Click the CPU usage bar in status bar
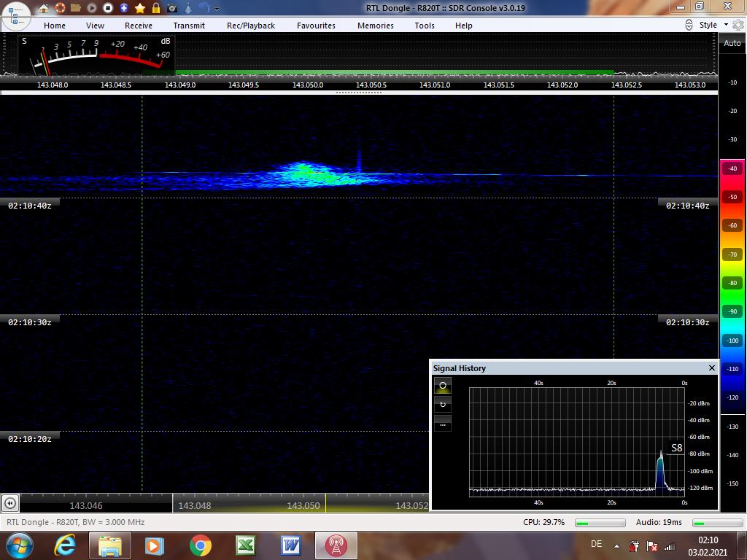The height and width of the screenshot is (560, 747). click(600, 523)
